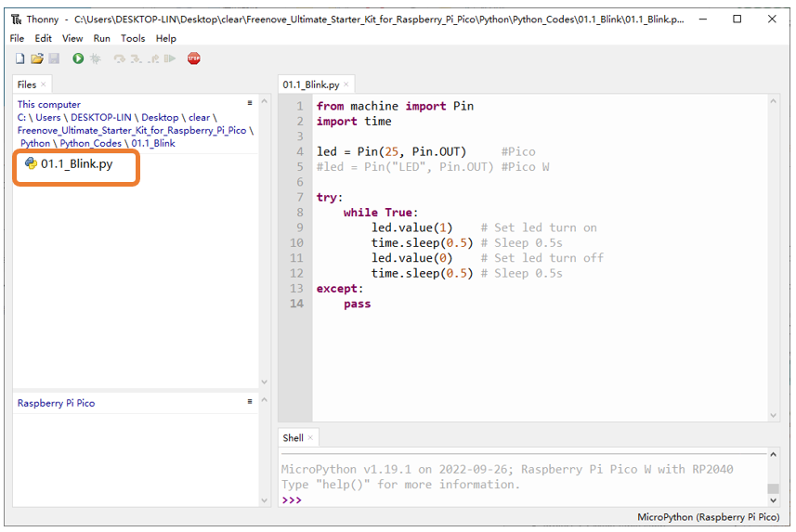
Task: Click the local files scrollbar down arrow
Action: coord(264,382)
